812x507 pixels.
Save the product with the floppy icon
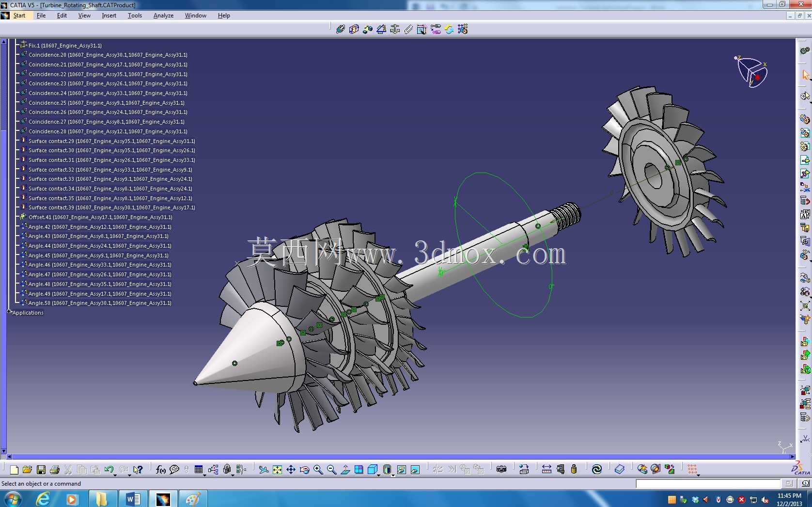click(41, 469)
